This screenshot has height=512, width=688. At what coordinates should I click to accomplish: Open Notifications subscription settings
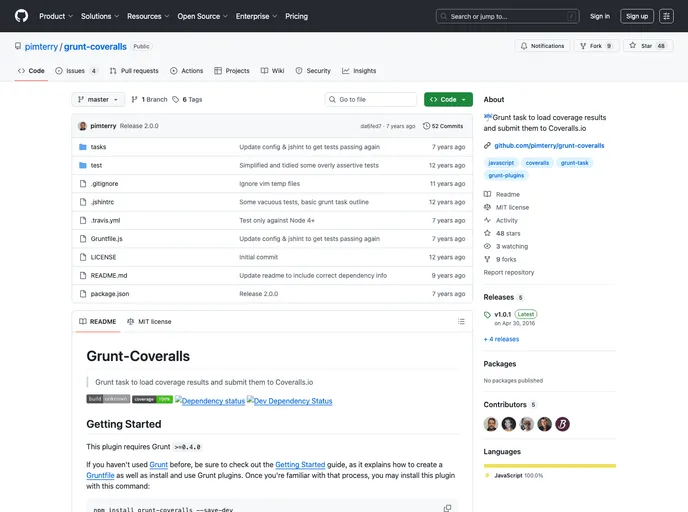pyautogui.click(x=542, y=46)
